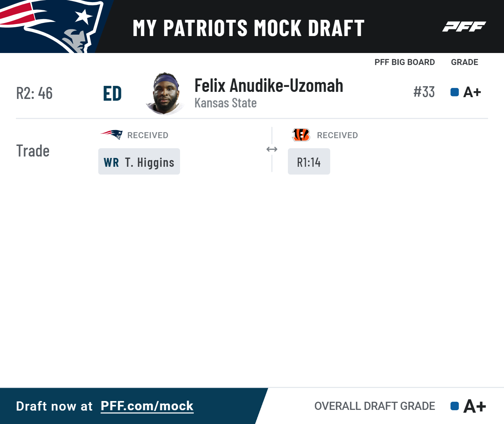This screenshot has width=504, height=424.
Task: Click the #33 big board rank
Action: 424,92
